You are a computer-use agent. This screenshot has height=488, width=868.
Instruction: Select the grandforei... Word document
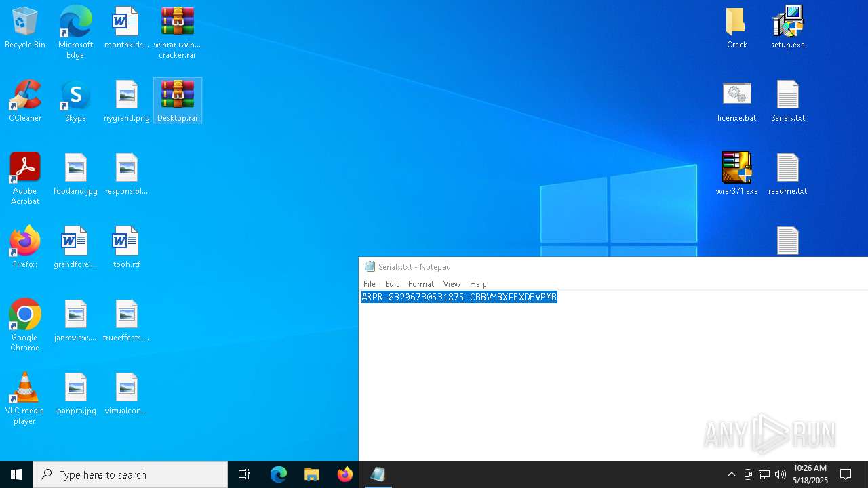coord(75,248)
